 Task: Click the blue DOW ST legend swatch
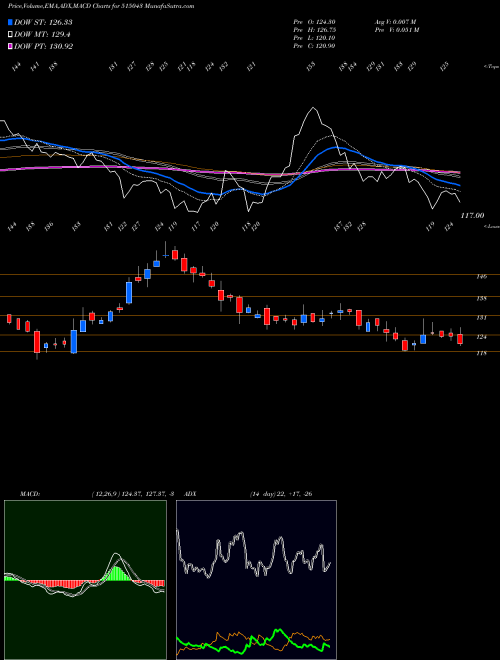pyautogui.click(x=10, y=22)
